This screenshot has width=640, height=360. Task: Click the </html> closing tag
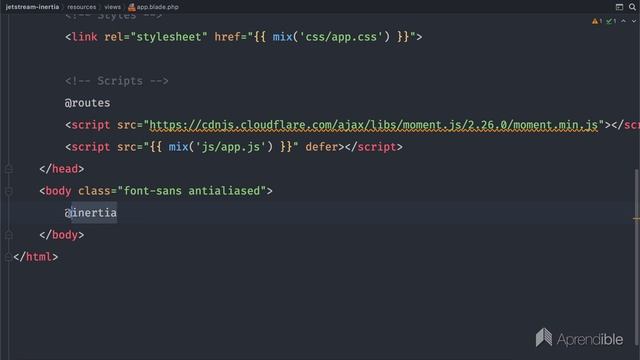point(36,257)
